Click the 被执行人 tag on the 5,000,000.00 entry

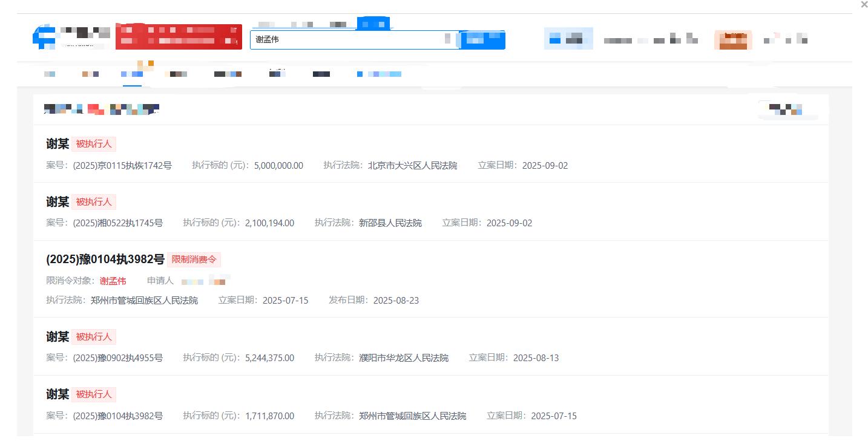94,144
